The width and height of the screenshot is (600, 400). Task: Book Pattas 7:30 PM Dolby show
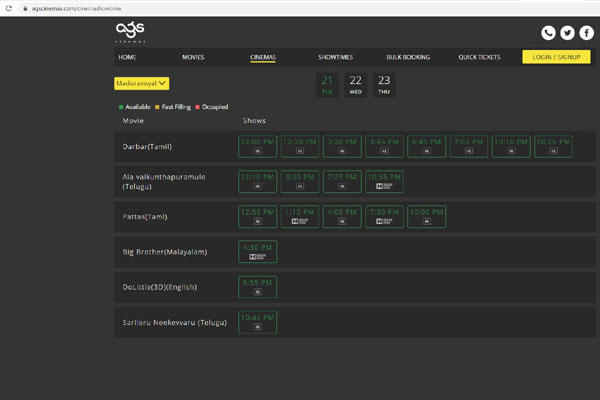coord(384,217)
